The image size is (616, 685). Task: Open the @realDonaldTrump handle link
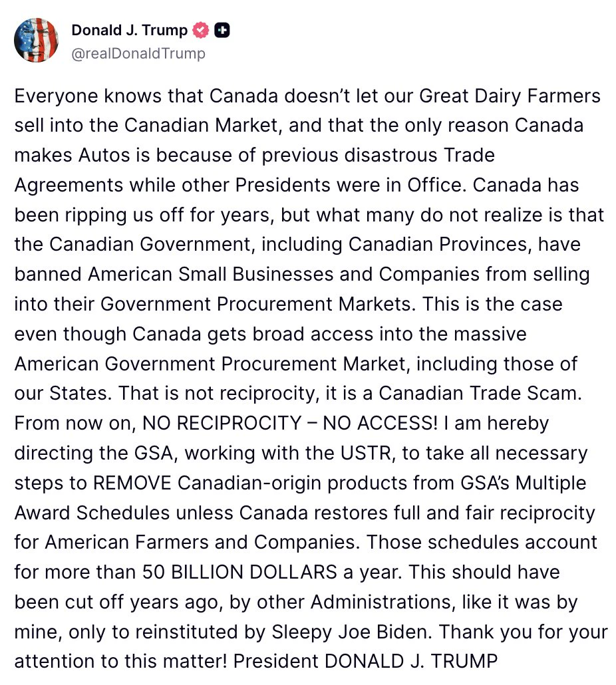click(x=138, y=54)
